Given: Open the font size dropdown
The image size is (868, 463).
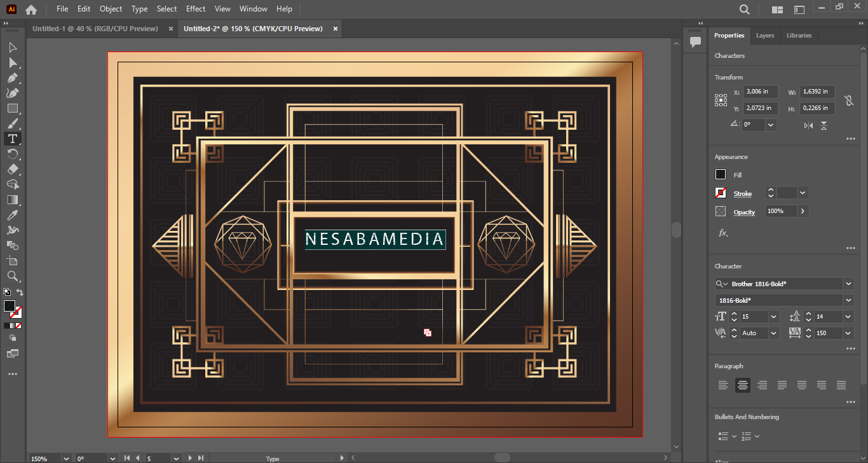Looking at the screenshot, I should (x=773, y=317).
